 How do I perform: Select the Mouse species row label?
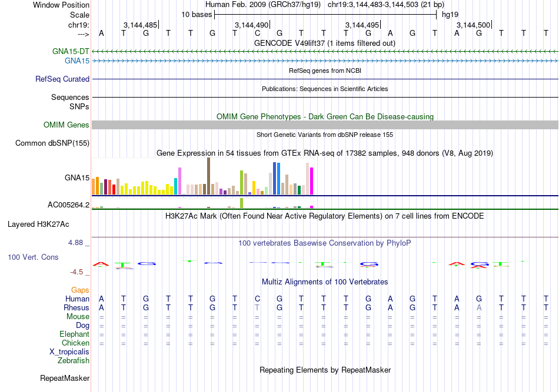pyautogui.click(x=78, y=317)
